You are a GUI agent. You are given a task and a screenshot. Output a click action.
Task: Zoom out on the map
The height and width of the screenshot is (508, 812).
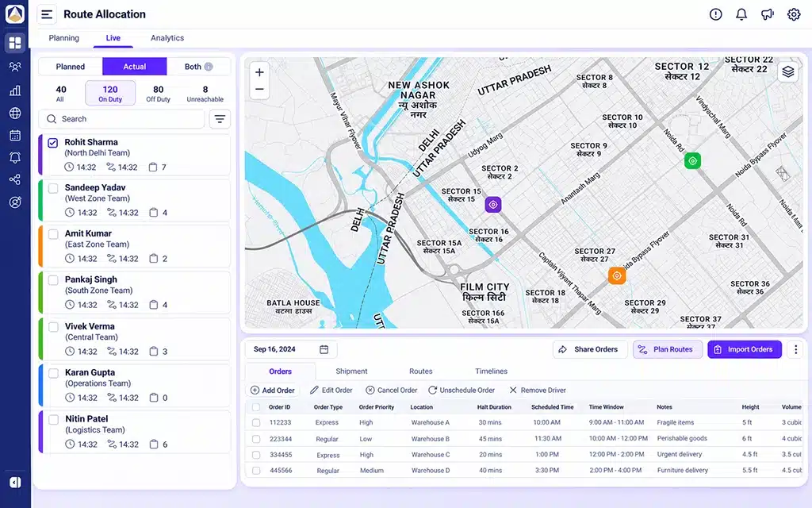click(x=259, y=90)
